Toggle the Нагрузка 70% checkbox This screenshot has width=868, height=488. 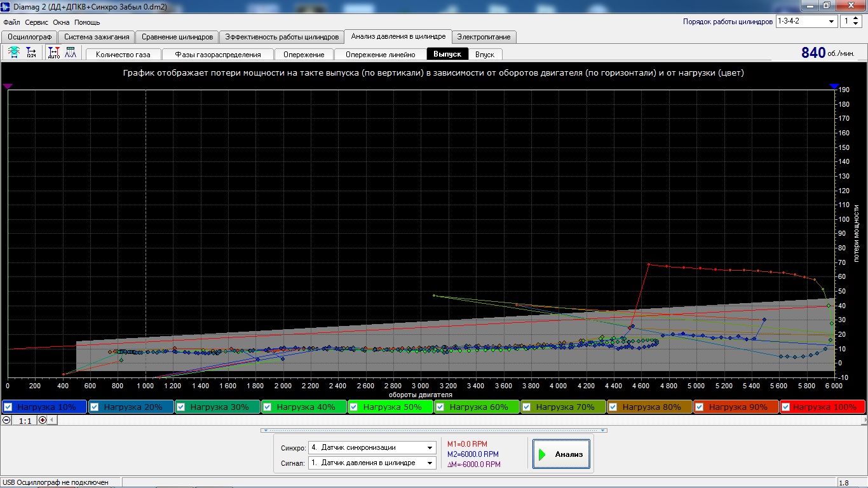(x=527, y=407)
